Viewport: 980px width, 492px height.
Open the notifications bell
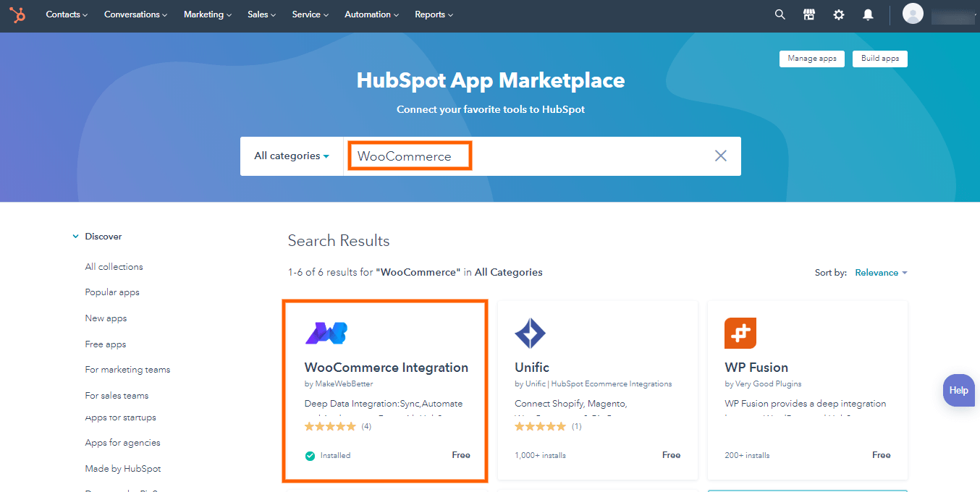868,14
